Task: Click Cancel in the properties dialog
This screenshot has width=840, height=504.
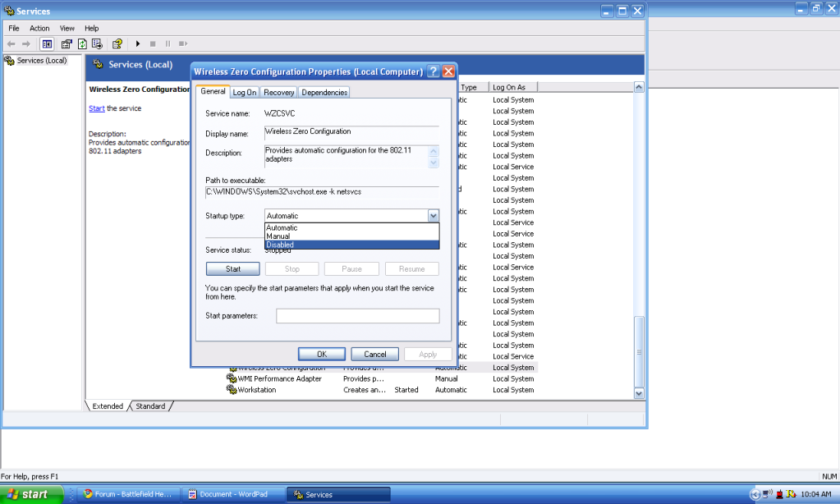Action: 375,354
